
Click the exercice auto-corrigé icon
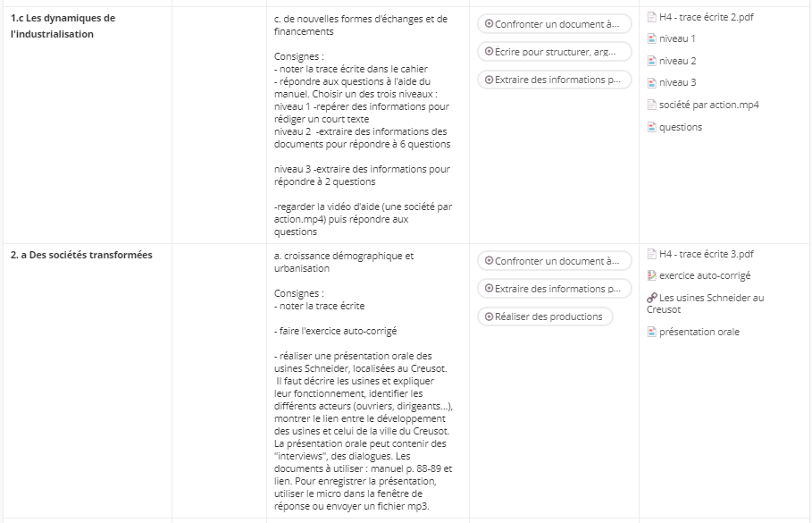pos(651,275)
